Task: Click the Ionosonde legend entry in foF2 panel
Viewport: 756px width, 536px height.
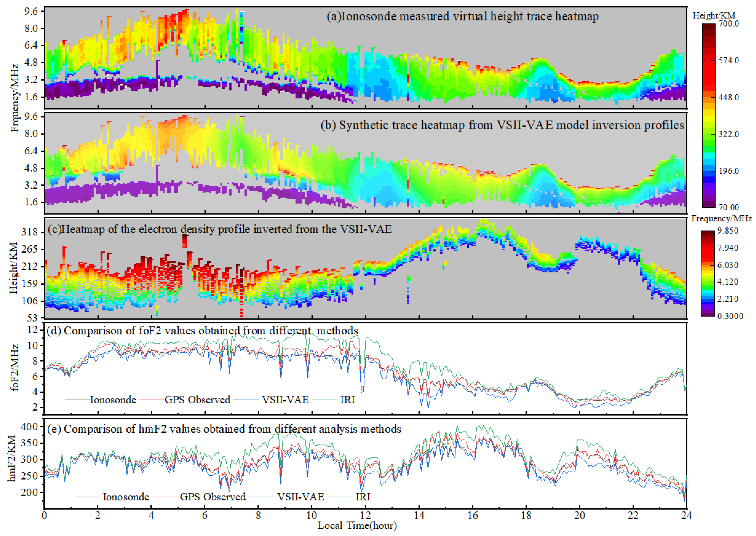Action: tap(113, 400)
